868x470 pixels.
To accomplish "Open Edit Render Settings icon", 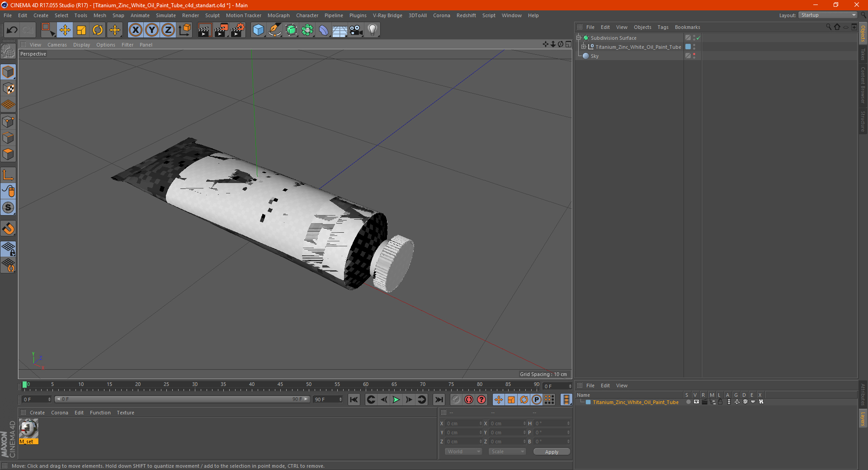I will pos(238,30).
